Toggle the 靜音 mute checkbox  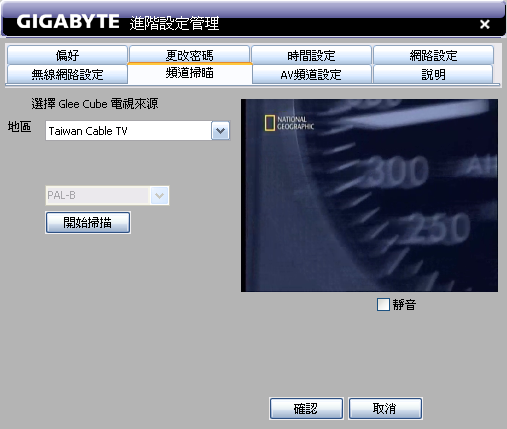383,304
